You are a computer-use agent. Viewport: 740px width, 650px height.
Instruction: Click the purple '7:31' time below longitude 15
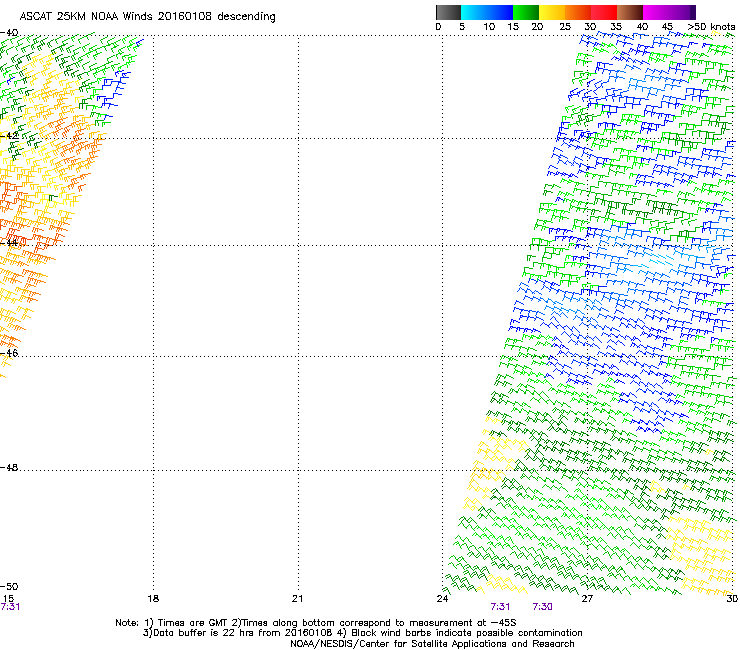tap(10, 607)
